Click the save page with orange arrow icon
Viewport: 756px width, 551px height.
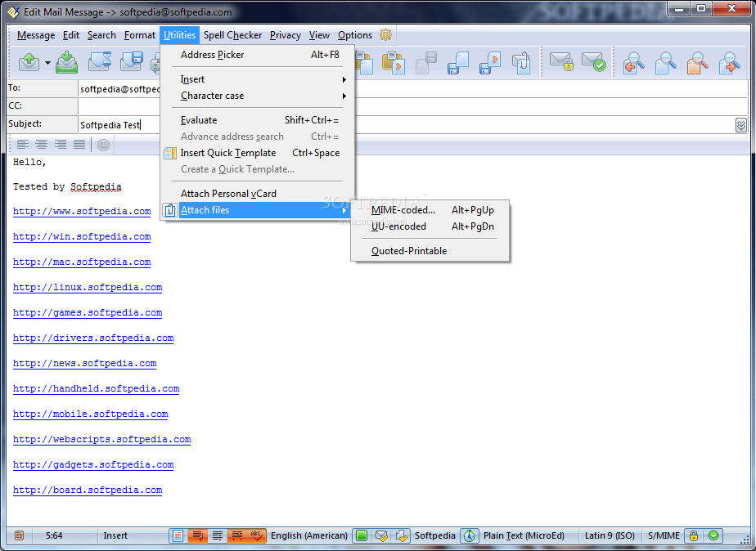(x=490, y=63)
